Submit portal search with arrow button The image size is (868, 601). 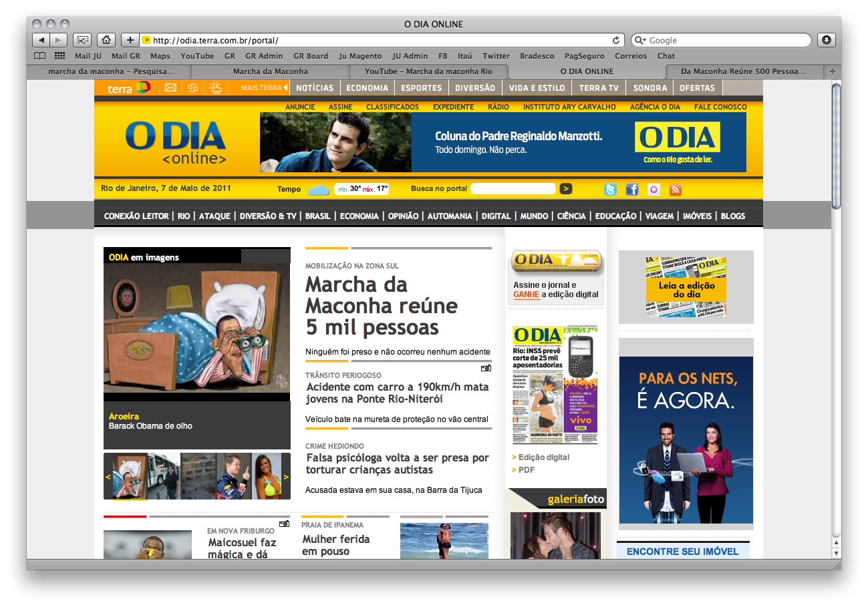point(566,189)
